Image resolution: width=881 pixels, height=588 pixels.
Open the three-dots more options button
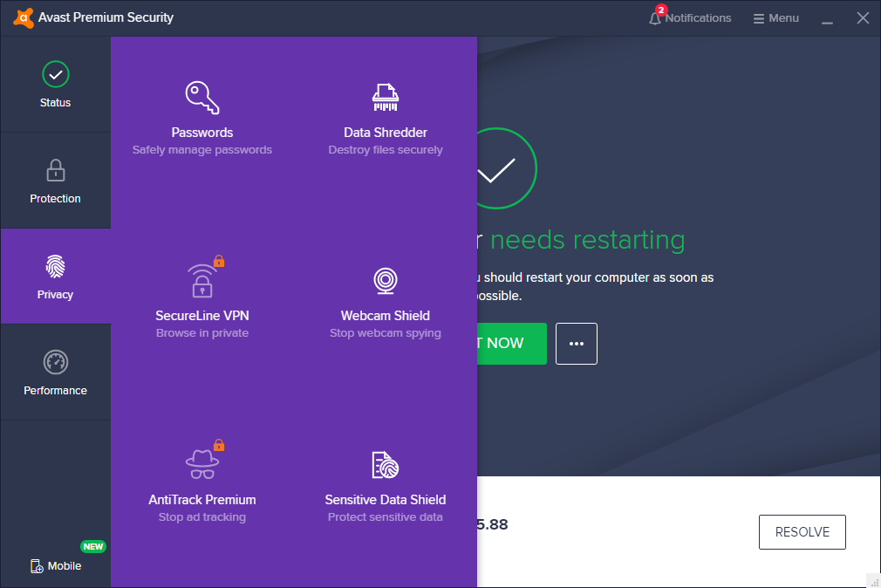tap(577, 344)
